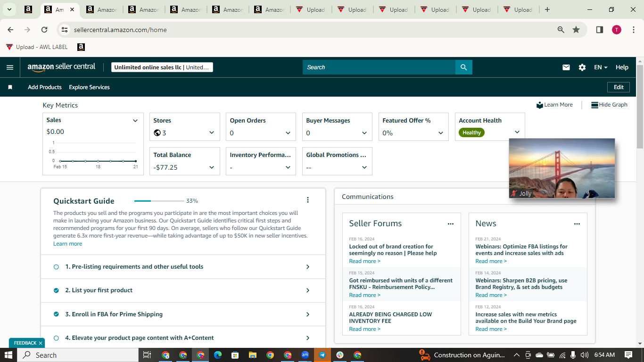Viewport: 644px width, 362px height.
Task: Open the mail envelope icon in the header
Action: (x=566, y=67)
